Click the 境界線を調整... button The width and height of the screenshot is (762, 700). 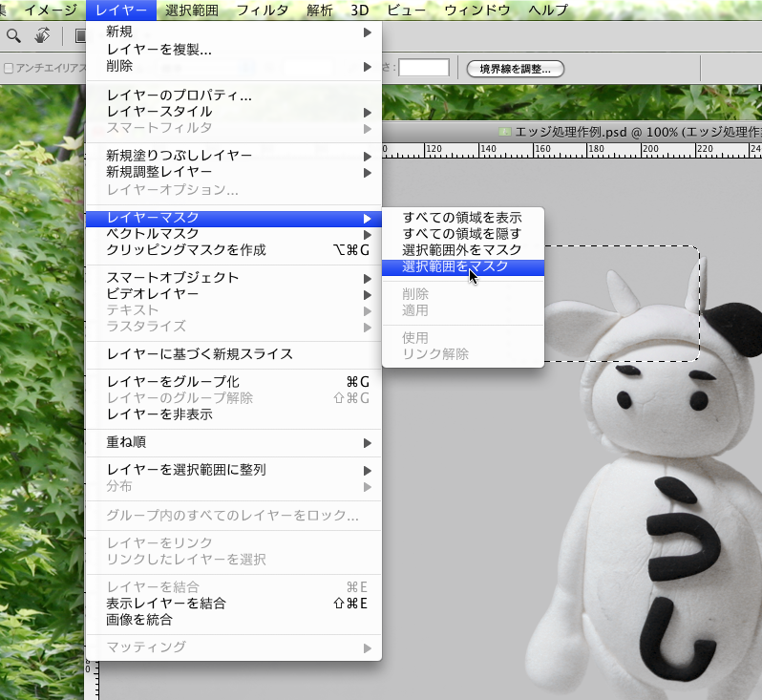515,69
